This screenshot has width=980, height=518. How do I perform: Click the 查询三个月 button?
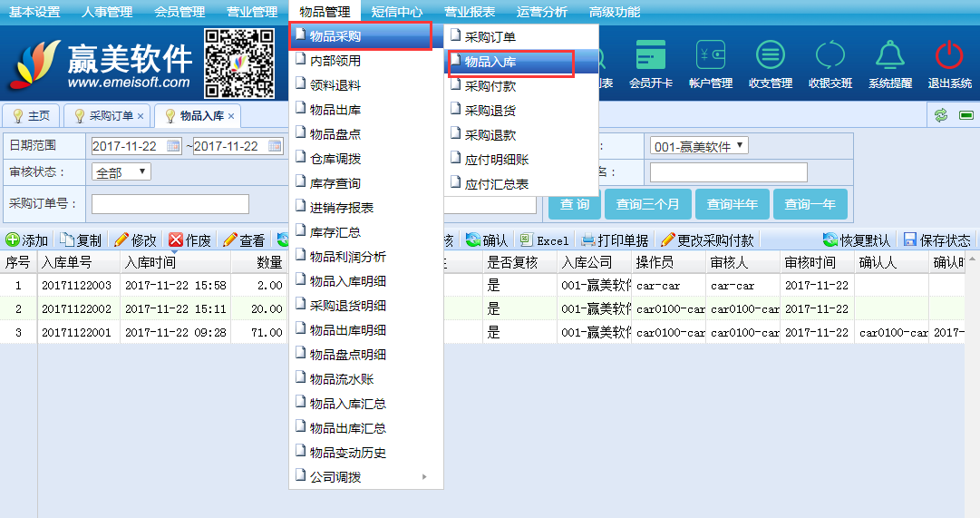click(647, 204)
